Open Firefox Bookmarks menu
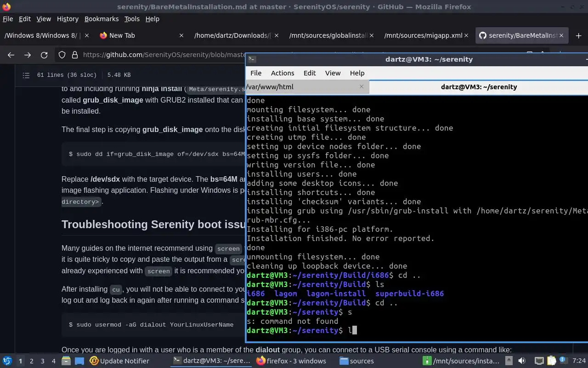 point(102,19)
